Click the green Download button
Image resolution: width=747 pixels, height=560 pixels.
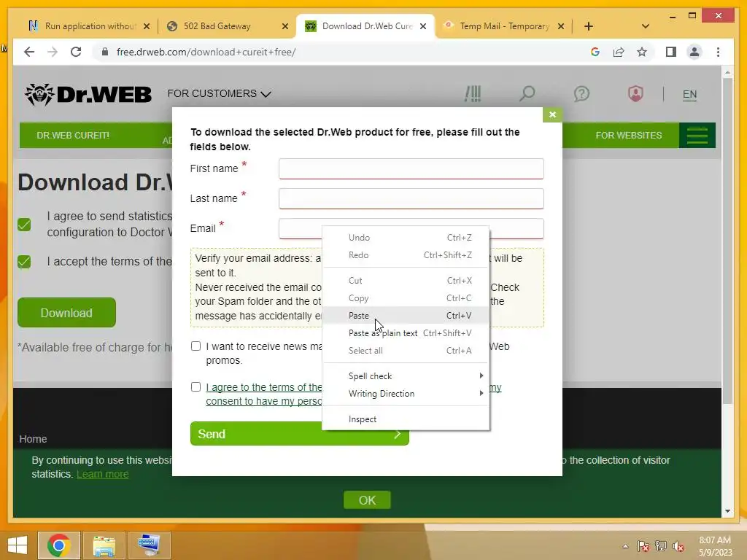(x=66, y=312)
